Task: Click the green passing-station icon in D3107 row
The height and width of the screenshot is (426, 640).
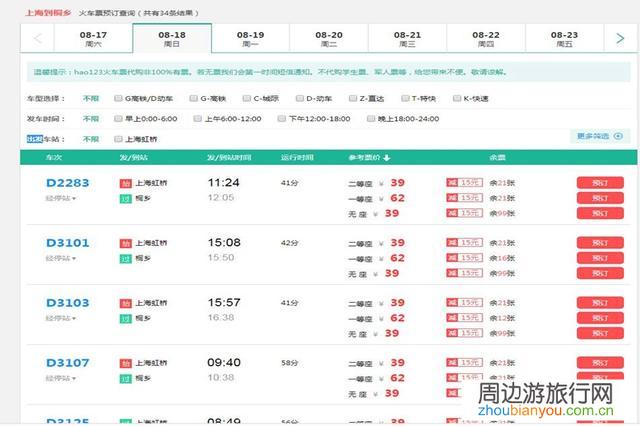Action: point(126,379)
